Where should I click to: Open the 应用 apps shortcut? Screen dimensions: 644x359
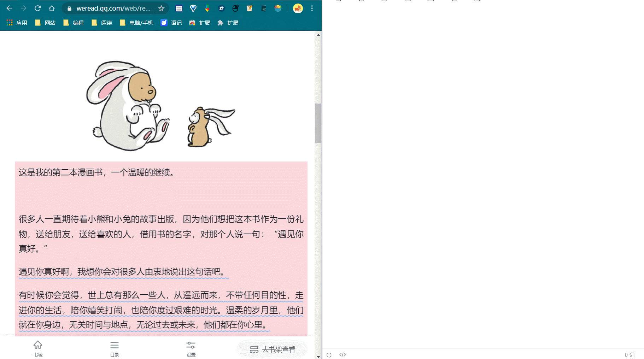[17, 23]
